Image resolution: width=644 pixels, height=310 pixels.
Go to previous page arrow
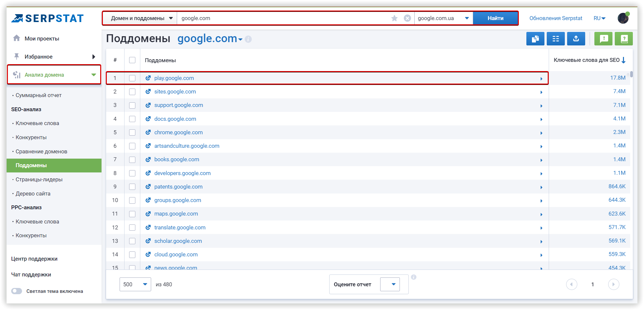[x=572, y=284]
